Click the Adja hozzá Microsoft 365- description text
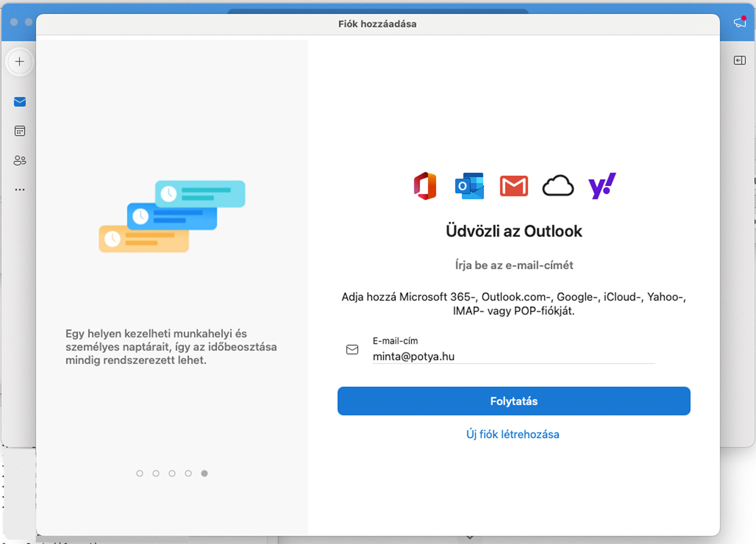This screenshot has width=756, height=544. pyautogui.click(x=514, y=304)
